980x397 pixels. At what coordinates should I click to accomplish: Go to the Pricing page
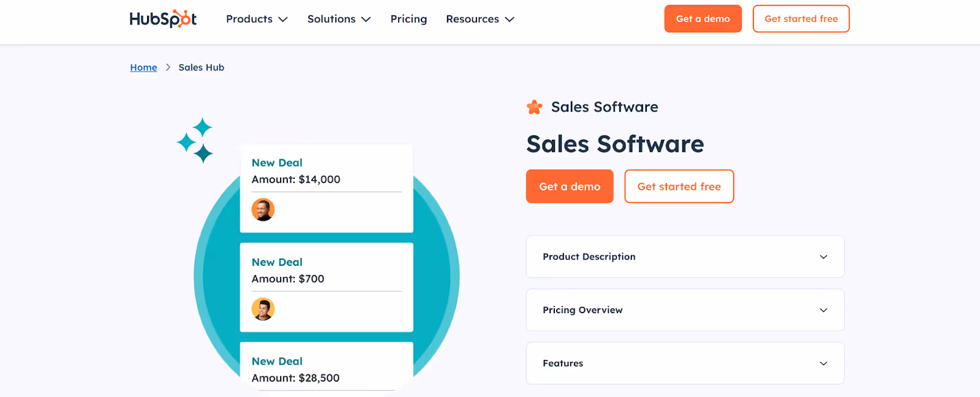409,19
